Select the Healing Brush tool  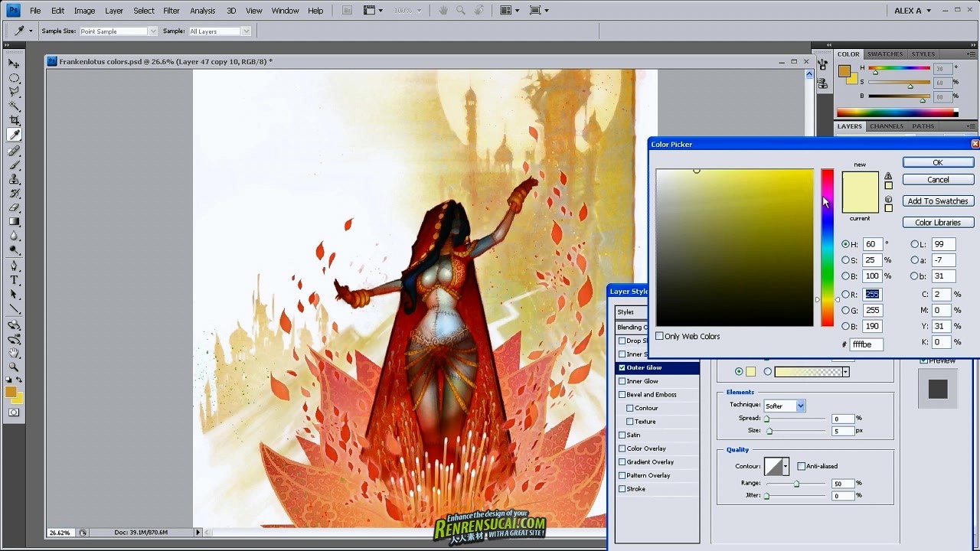coord(14,152)
